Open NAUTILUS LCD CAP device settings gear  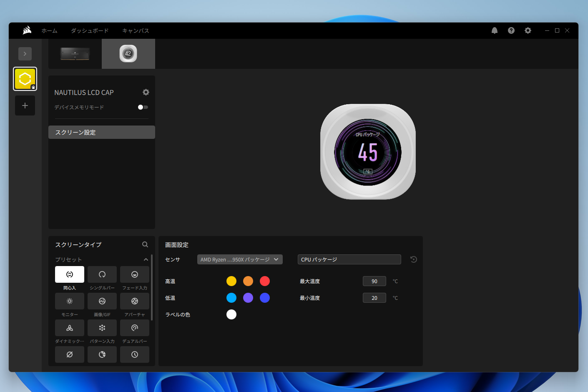coord(146,92)
